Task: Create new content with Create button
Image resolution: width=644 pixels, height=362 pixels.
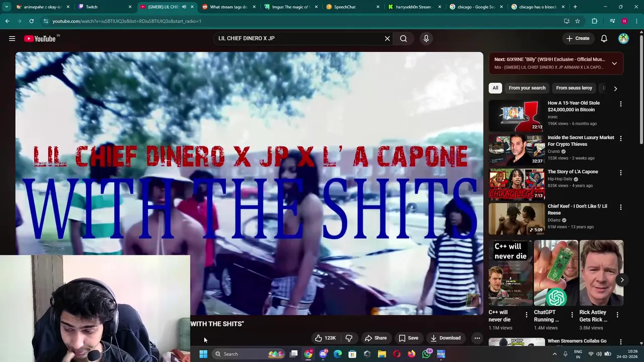Action: pos(578,38)
